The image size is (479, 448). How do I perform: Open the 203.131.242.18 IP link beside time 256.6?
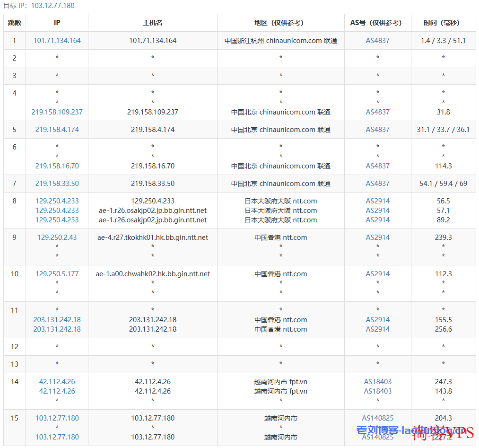pos(57,329)
